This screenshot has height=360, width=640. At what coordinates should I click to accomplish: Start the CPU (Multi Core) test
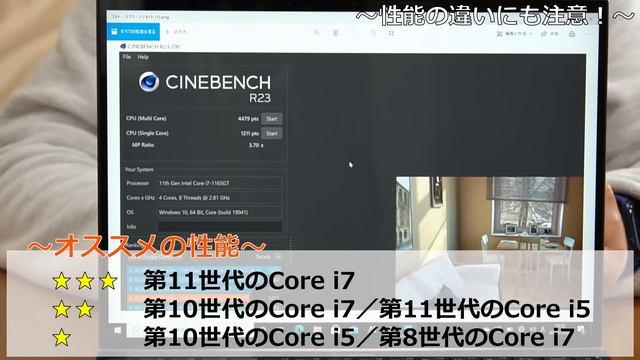pos(272,119)
